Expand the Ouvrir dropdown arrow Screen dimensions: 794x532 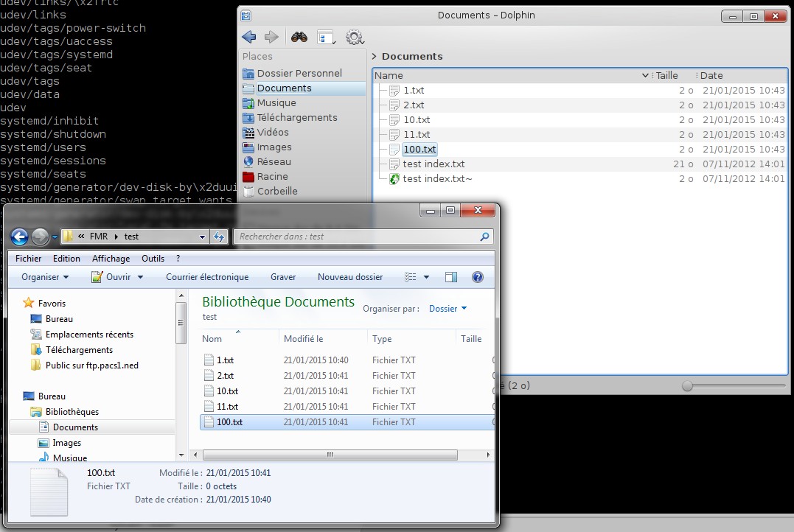coord(140,277)
